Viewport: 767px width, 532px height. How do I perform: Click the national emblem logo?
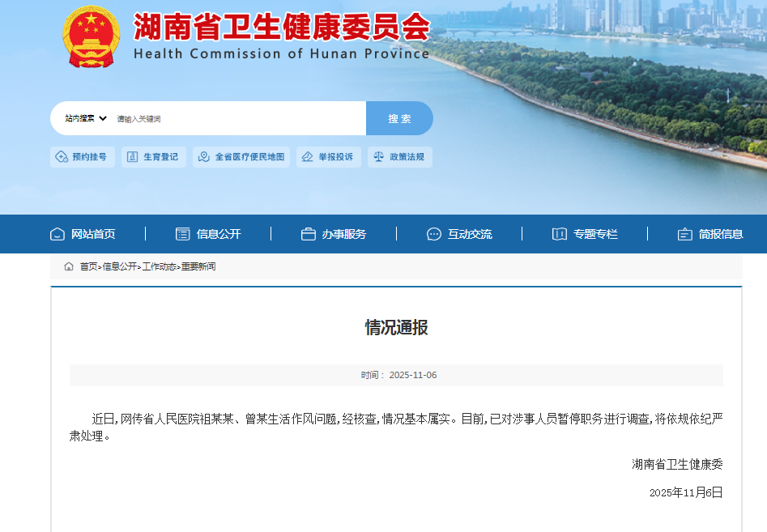click(x=92, y=36)
